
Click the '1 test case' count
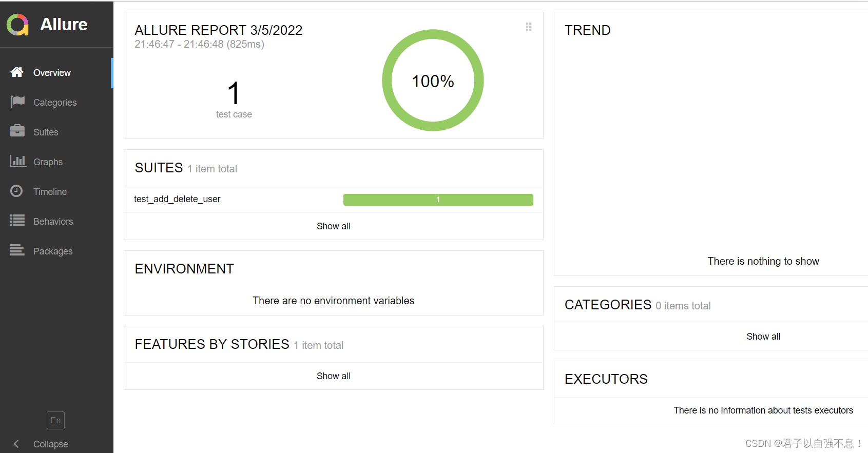coord(234,100)
